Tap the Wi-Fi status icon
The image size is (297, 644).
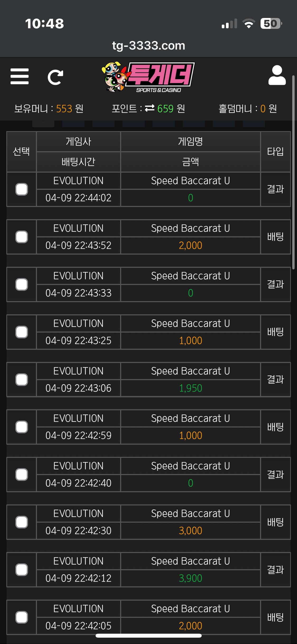249,24
